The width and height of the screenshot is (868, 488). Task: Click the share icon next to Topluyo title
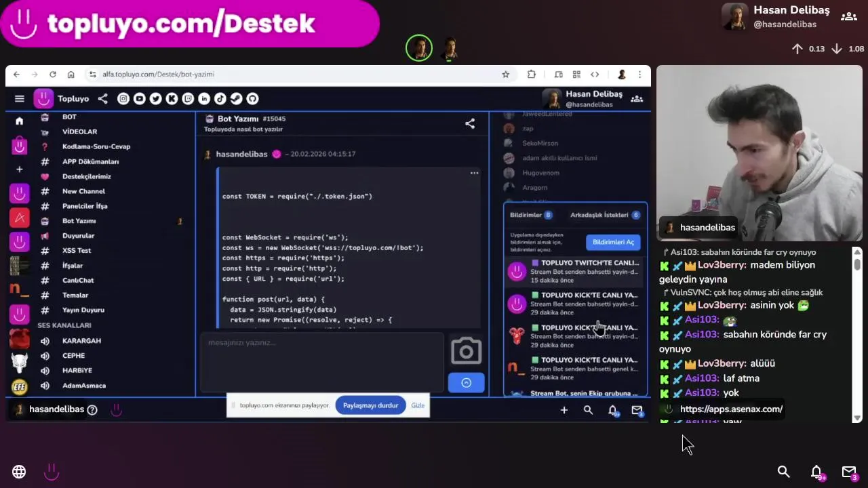click(102, 99)
